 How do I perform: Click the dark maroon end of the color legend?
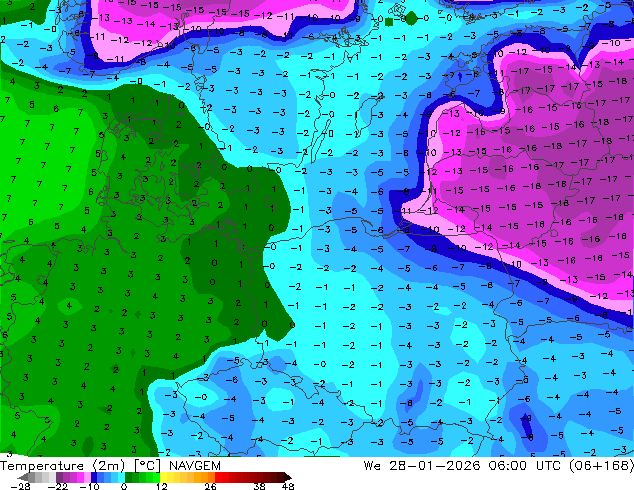pyautogui.click(x=285, y=477)
